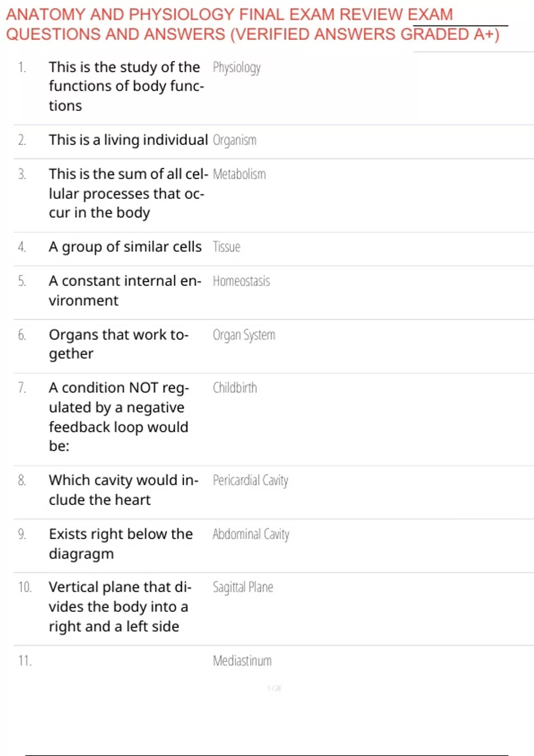Select the answer 'Organism'
Viewport: 534px width, 756px height.
pyautogui.click(x=235, y=140)
